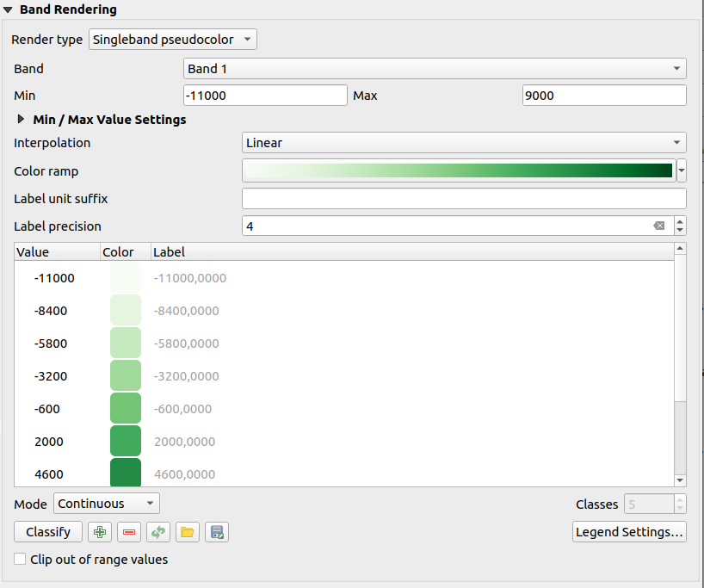Open the Mode Continuous dropdown
Image resolution: width=704 pixels, height=588 pixels.
tap(107, 504)
